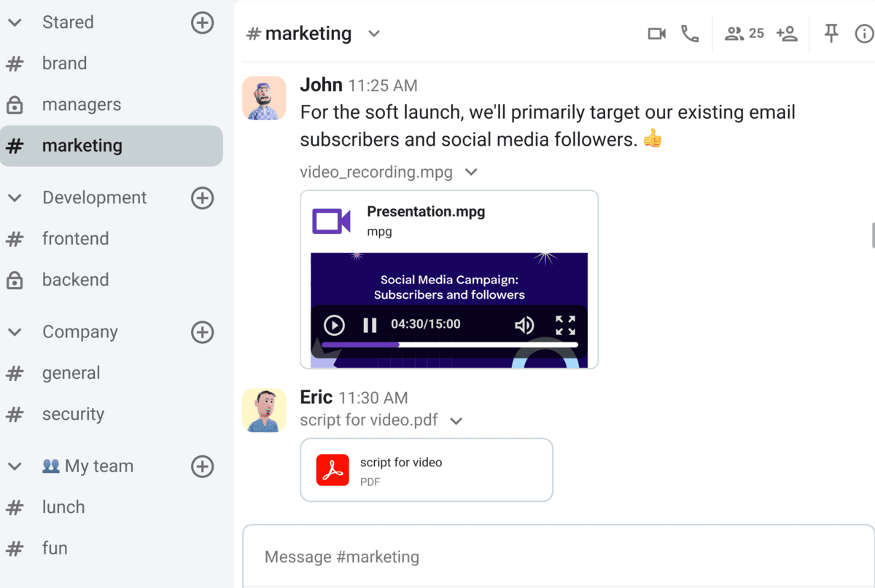The image size is (875, 588).
Task: Create a new channel in My team
Action: pos(202,466)
